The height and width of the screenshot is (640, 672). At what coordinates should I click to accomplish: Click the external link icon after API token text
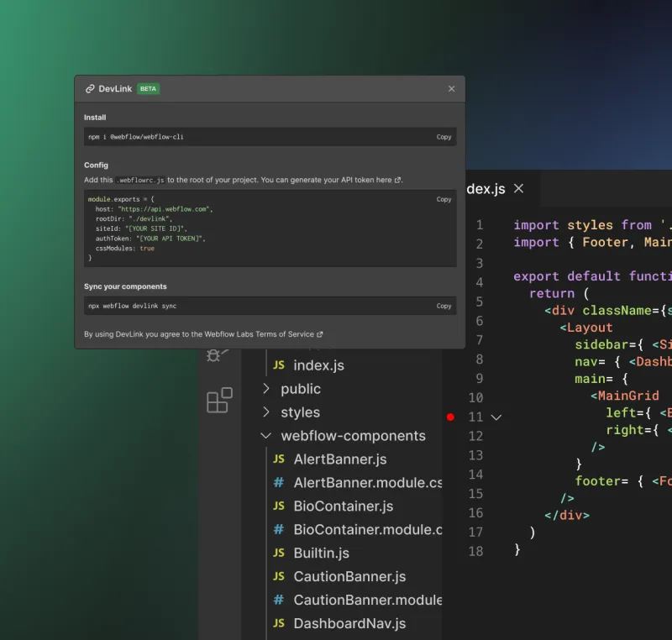tap(399, 180)
